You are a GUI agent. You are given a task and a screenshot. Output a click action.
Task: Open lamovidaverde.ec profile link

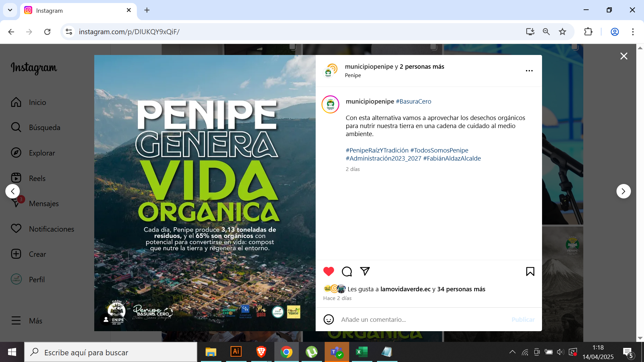pos(406,289)
